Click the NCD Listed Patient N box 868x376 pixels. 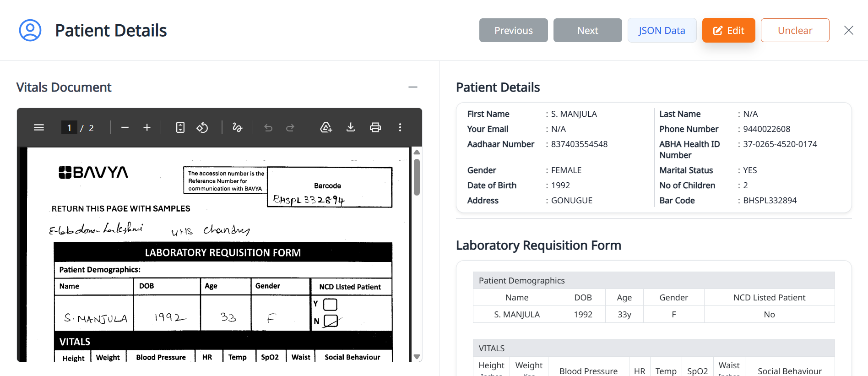tap(331, 321)
